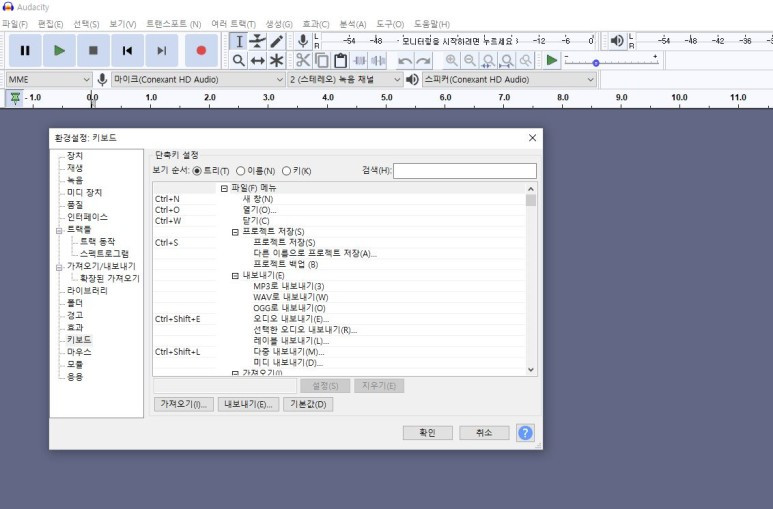
Task: Skip to start of track
Action: point(127,50)
